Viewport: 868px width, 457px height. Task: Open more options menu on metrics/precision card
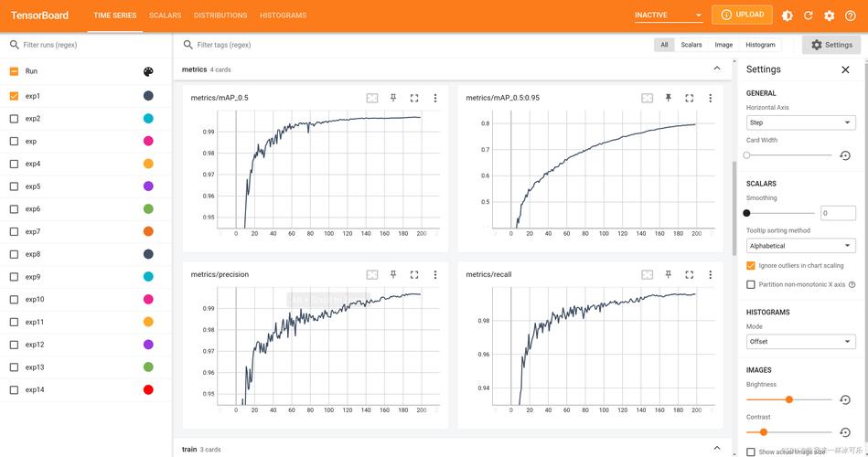435,274
